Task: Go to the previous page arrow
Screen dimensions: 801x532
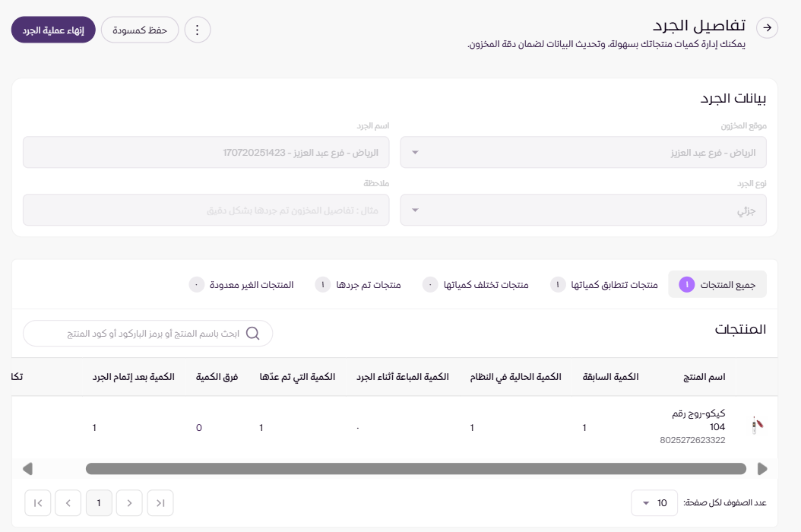Action: 130,502
